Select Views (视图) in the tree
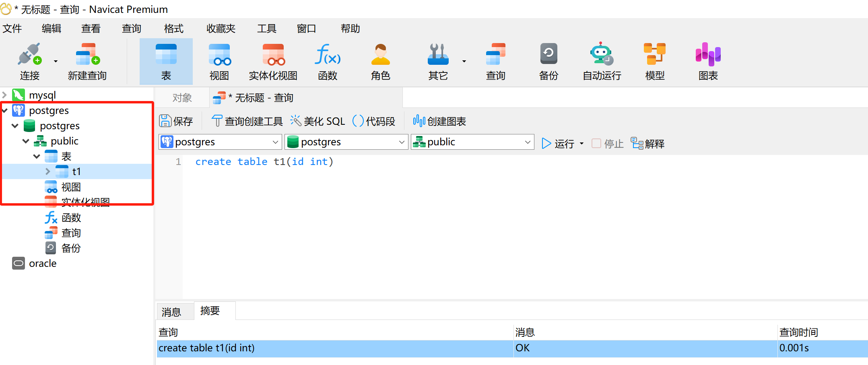The width and height of the screenshot is (868, 365). (x=71, y=187)
